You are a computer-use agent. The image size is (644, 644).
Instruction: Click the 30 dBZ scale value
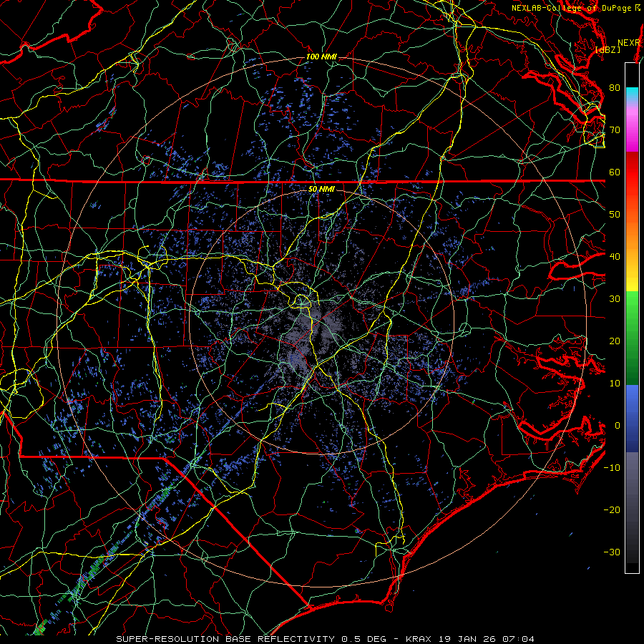[x=615, y=298]
